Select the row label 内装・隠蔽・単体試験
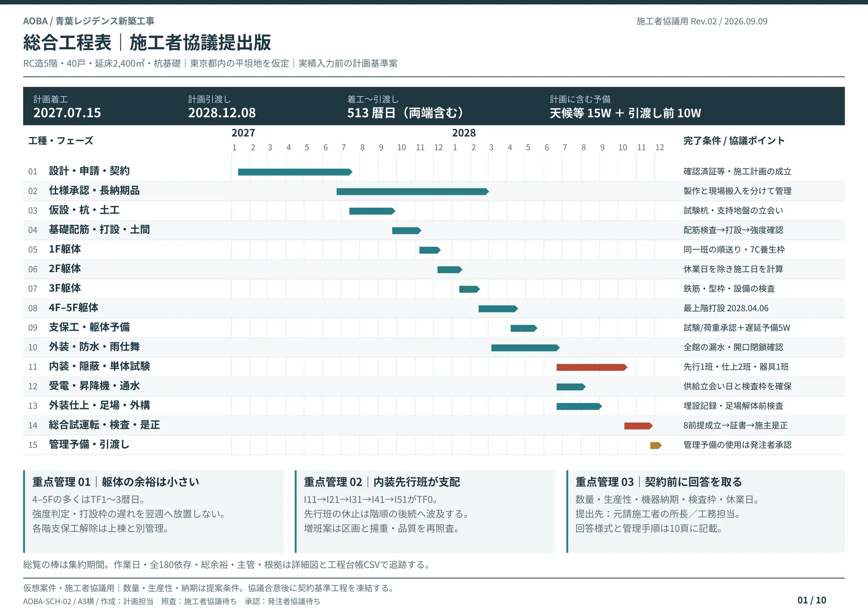 tap(99, 366)
